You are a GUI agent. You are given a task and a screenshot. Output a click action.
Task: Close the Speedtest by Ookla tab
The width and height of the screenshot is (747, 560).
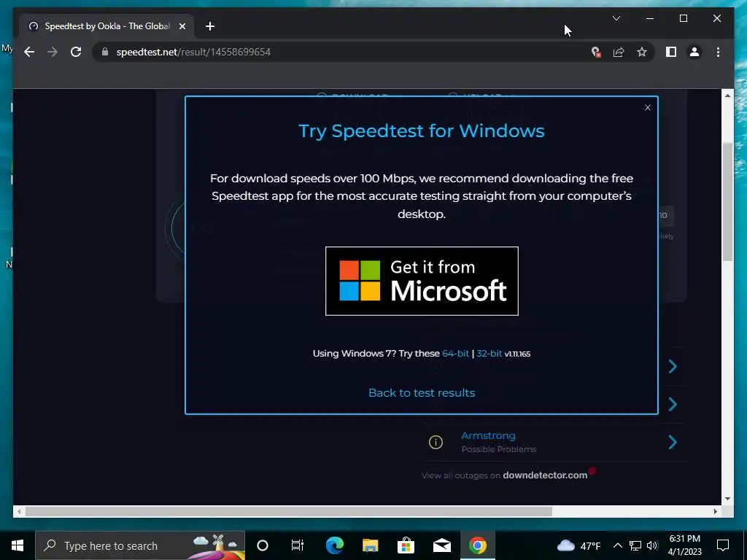[182, 26]
